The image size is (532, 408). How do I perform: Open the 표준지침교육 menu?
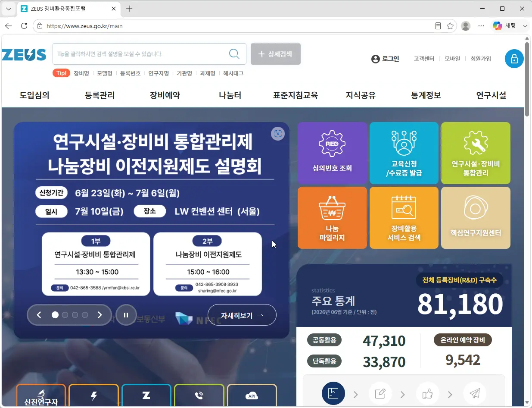296,95
